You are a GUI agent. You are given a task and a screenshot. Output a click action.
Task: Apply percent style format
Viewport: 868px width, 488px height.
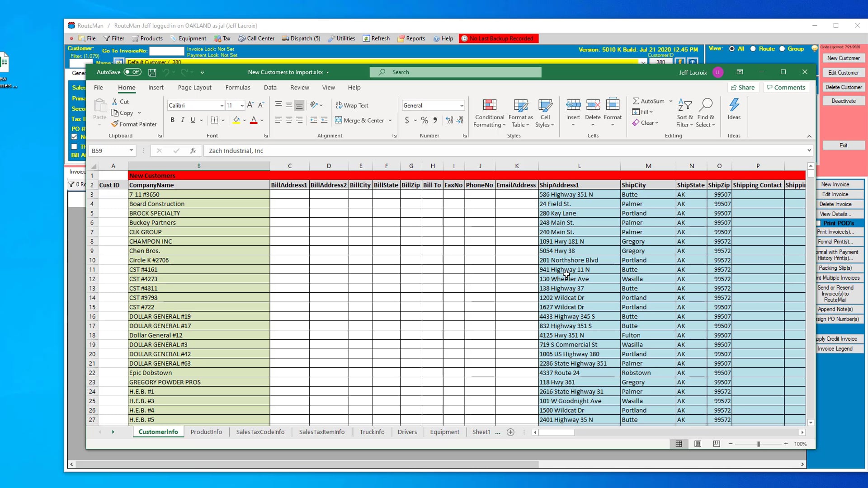(425, 120)
